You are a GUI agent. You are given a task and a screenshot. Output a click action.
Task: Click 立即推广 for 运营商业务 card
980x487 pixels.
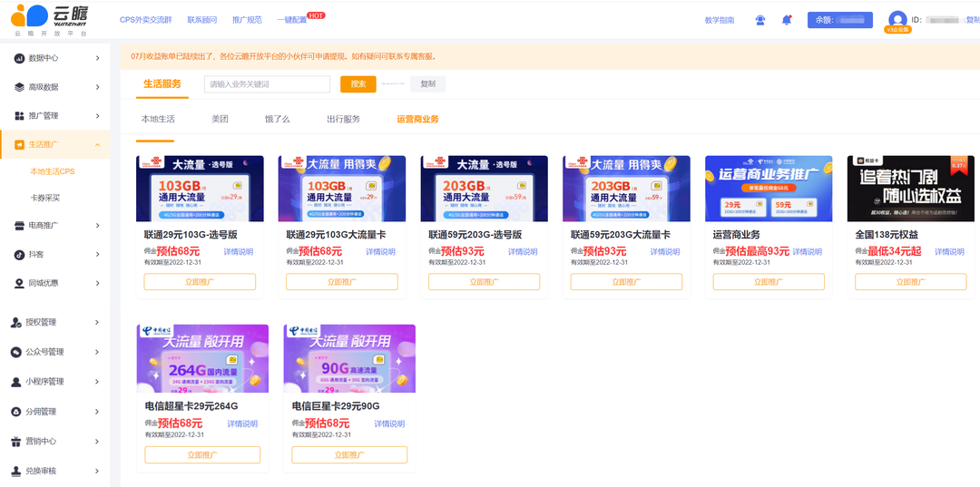[769, 281]
